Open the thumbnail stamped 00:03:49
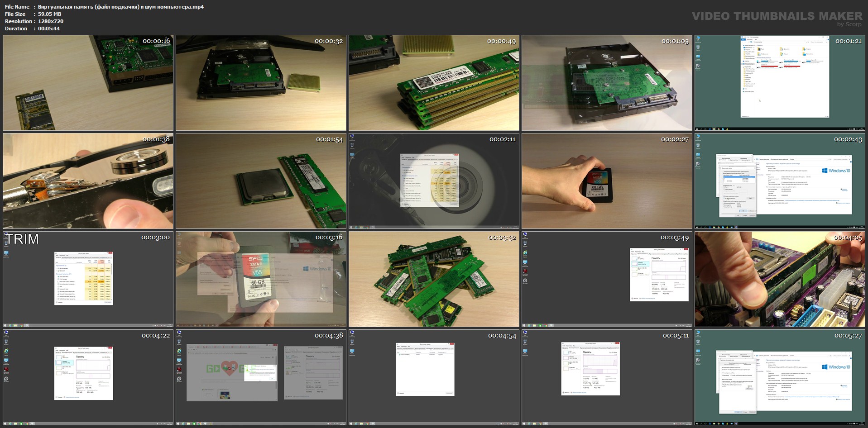Viewport: 868px width, 428px height. pos(607,279)
